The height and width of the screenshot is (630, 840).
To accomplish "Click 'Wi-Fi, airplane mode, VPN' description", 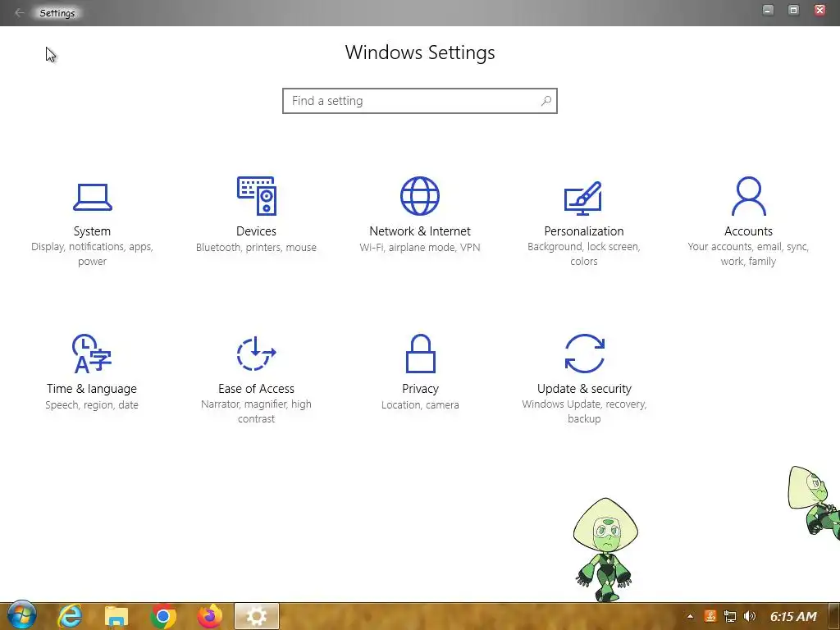I will pyautogui.click(x=420, y=247).
